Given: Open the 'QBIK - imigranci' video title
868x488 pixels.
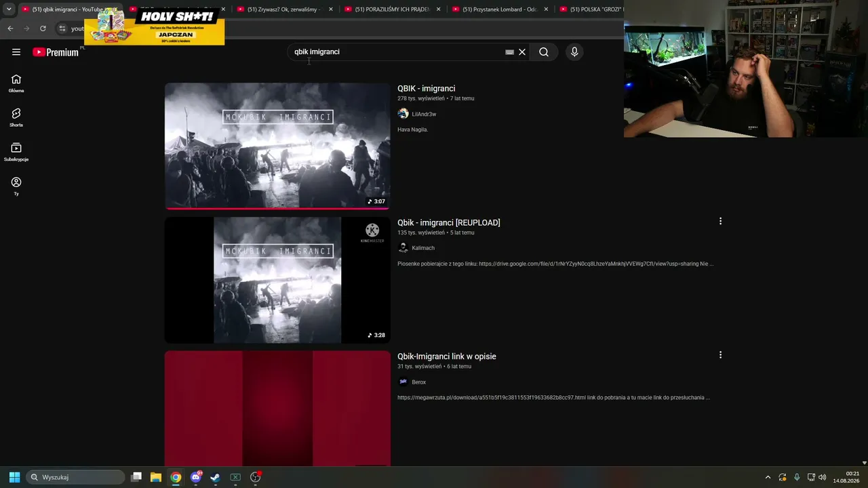Looking at the screenshot, I should 427,89.
